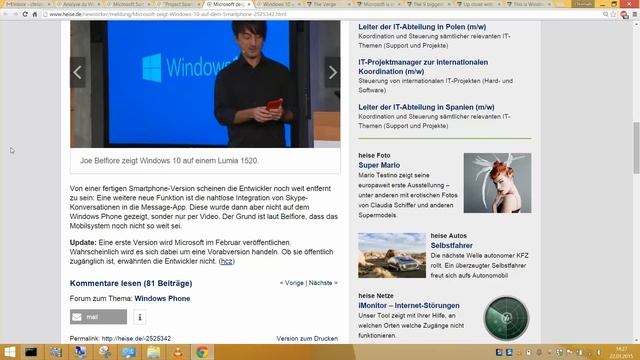Image resolution: width=640 pixels, height=360 pixels.
Task: Click the info 'i' button beside mail
Action: (140, 317)
